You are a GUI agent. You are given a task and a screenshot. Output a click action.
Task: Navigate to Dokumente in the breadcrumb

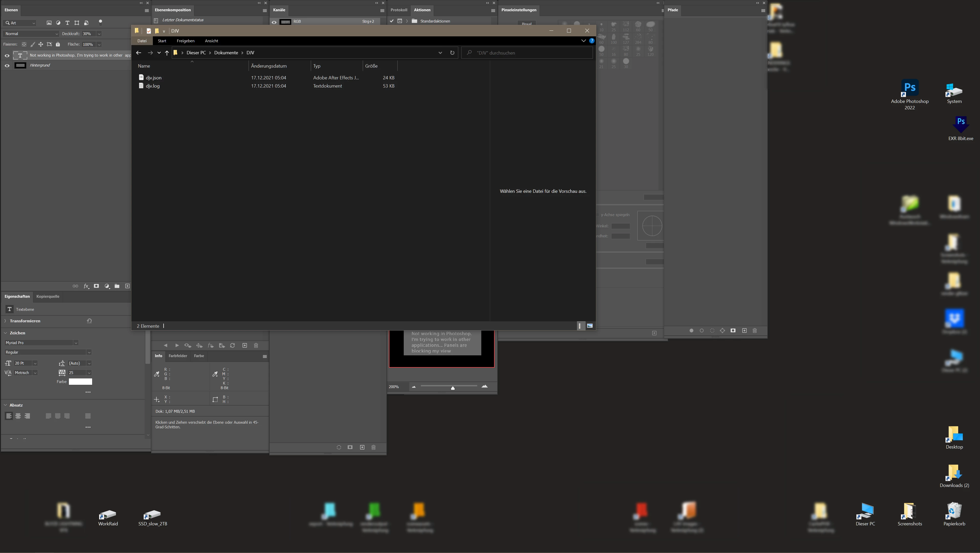point(226,53)
